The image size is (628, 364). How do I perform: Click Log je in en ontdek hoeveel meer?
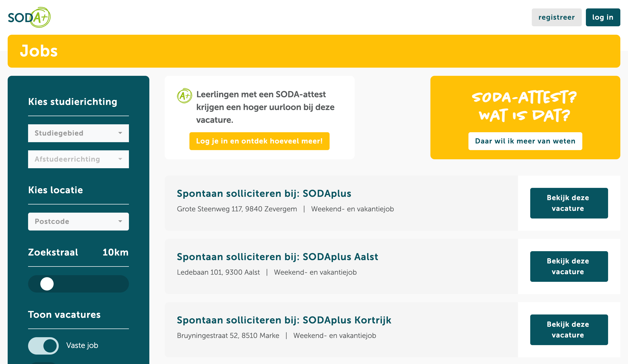click(x=259, y=141)
